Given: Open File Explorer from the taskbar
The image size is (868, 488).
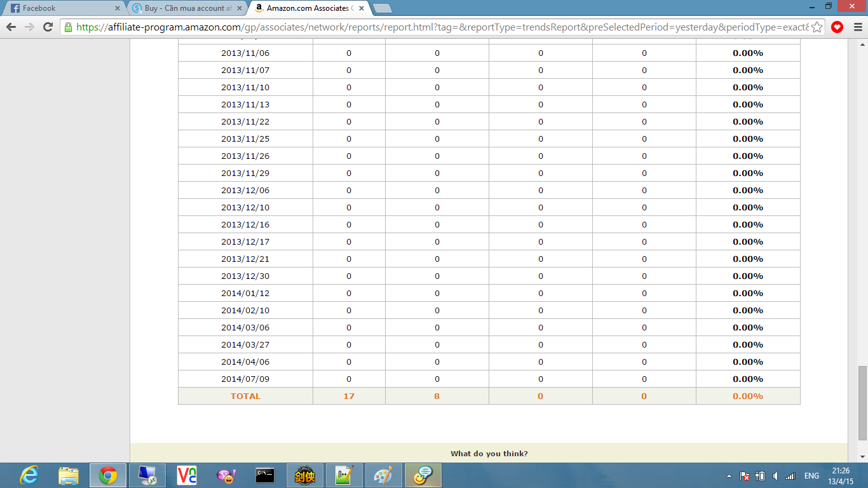Looking at the screenshot, I should [69, 475].
